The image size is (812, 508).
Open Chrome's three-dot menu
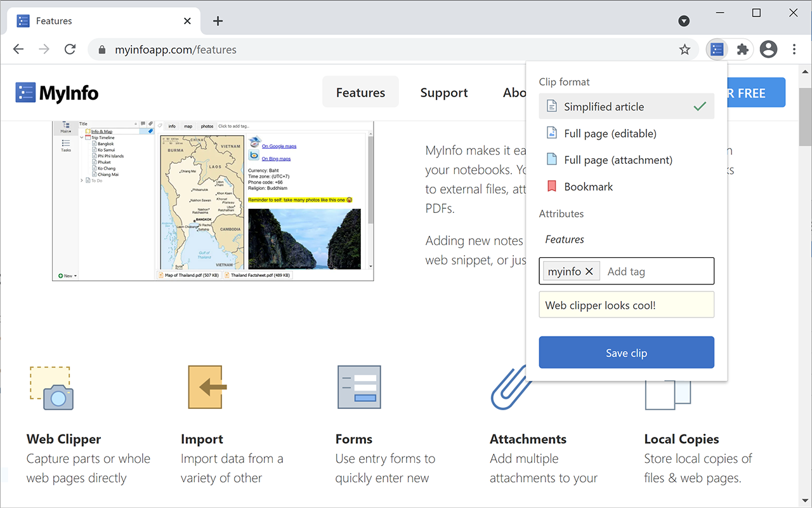(x=794, y=49)
